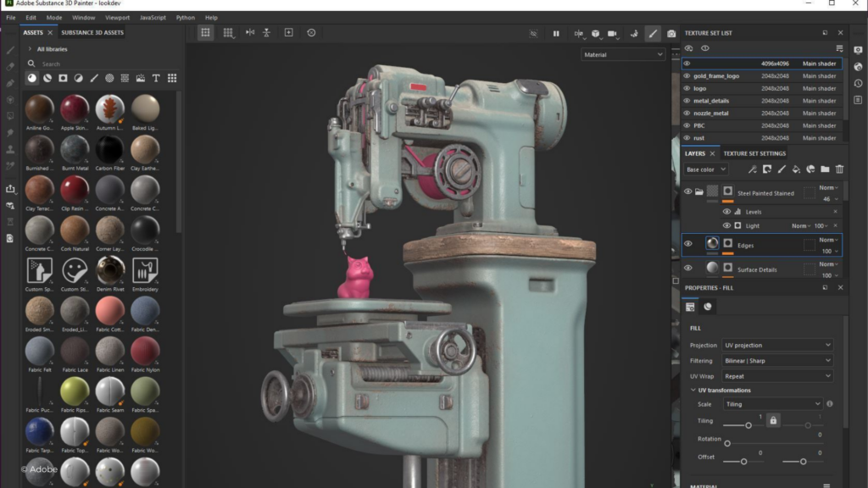
Task: Remove the Levels effect with its X
Action: [x=835, y=212]
